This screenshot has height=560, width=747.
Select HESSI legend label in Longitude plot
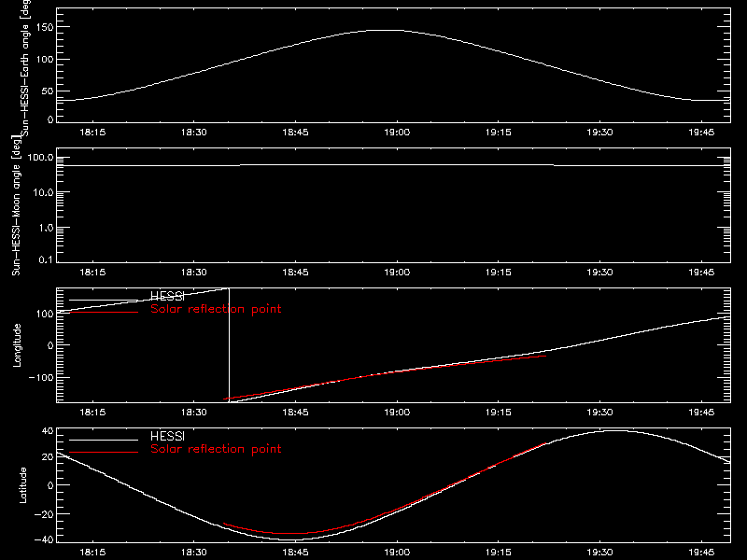click(x=167, y=296)
